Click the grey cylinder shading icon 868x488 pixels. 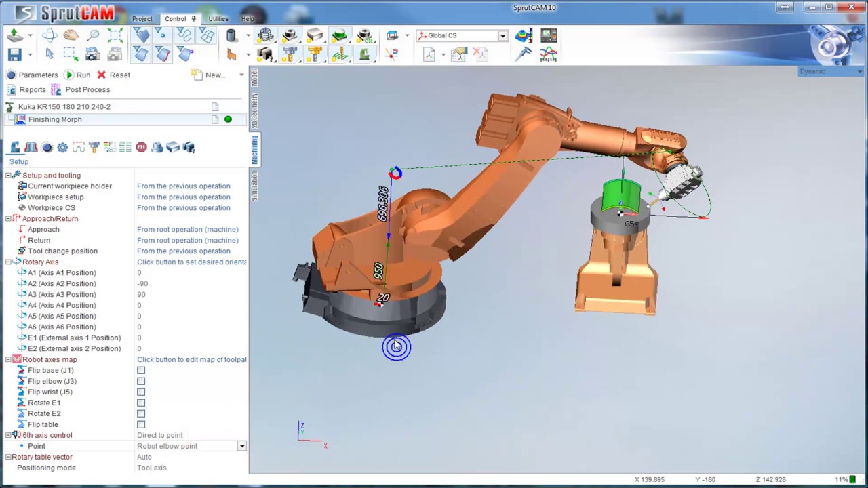(231, 35)
